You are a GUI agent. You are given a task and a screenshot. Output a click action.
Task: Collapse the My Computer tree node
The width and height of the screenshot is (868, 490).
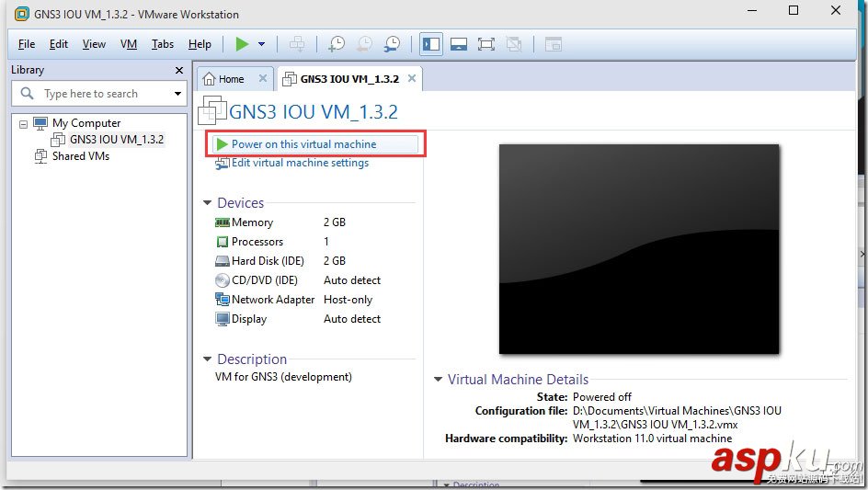click(23, 124)
